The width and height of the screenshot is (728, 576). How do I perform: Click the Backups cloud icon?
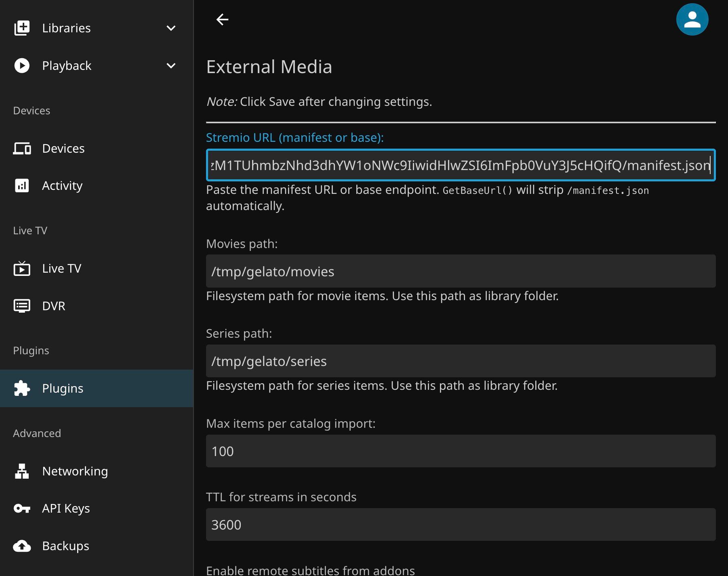pos(22,546)
